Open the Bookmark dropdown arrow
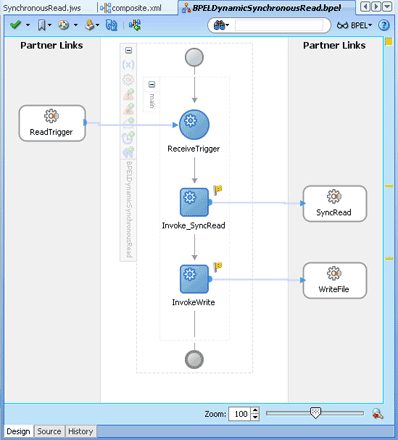 coord(50,25)
